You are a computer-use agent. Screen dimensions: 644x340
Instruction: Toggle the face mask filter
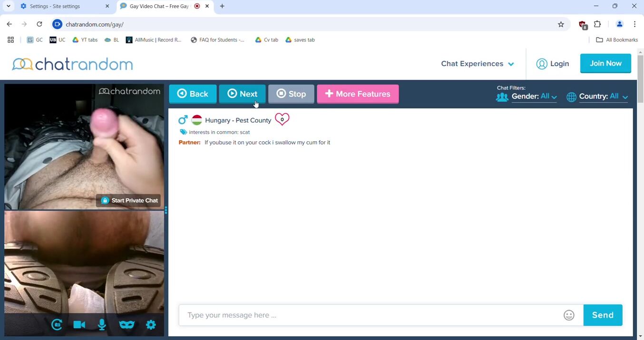coord(127,325)
